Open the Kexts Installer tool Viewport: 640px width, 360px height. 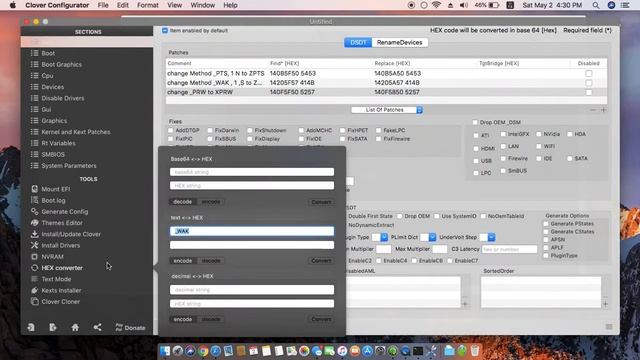(x=61, y=290)
